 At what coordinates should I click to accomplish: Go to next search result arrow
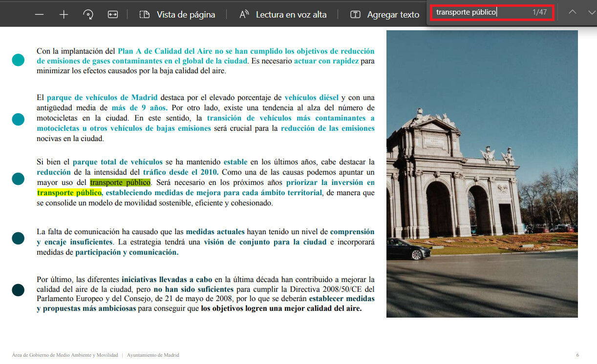(x=592, y=12)
